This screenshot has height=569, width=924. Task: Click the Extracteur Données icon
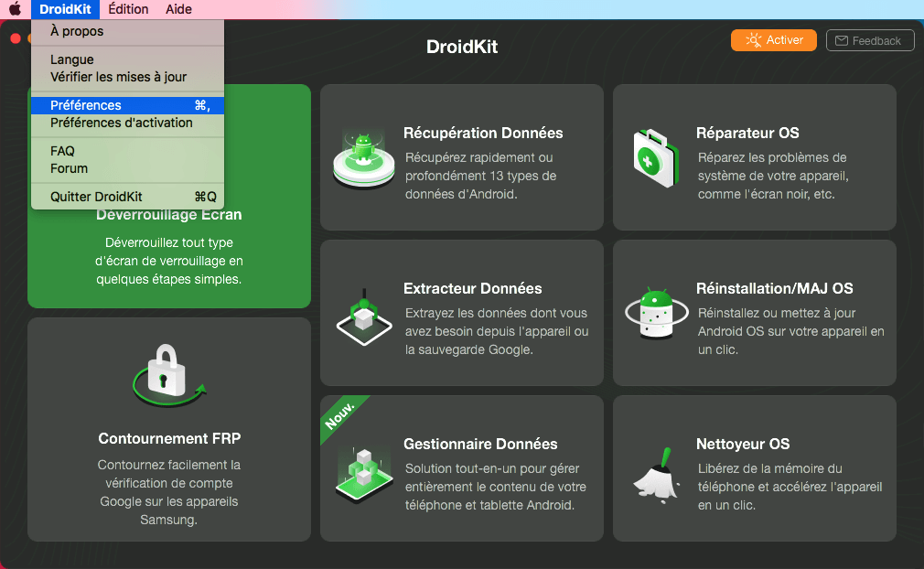coord(364,317)
